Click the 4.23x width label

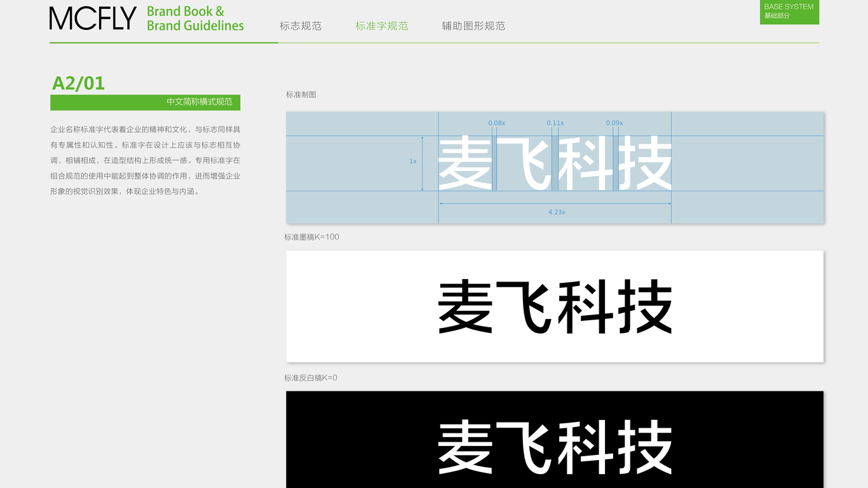pos(557,212)
